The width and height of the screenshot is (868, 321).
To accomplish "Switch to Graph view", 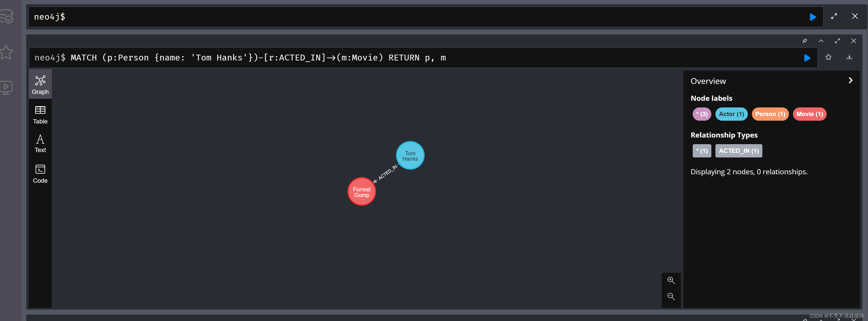I will 40,84.
